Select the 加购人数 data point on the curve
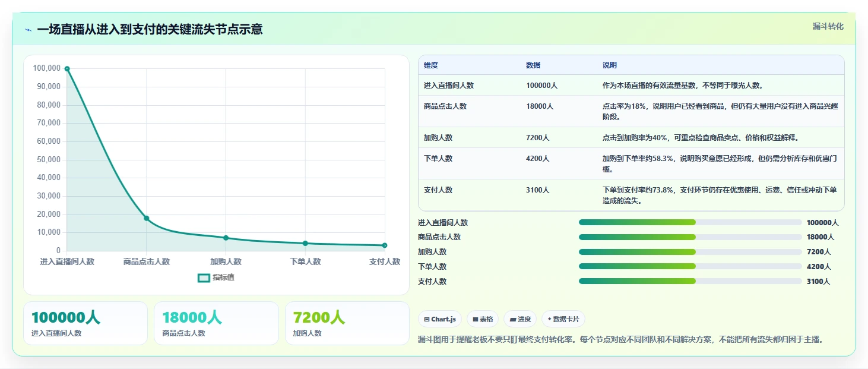Image resolution: width=868 pixels, height=369 pixels. [226, 238]
